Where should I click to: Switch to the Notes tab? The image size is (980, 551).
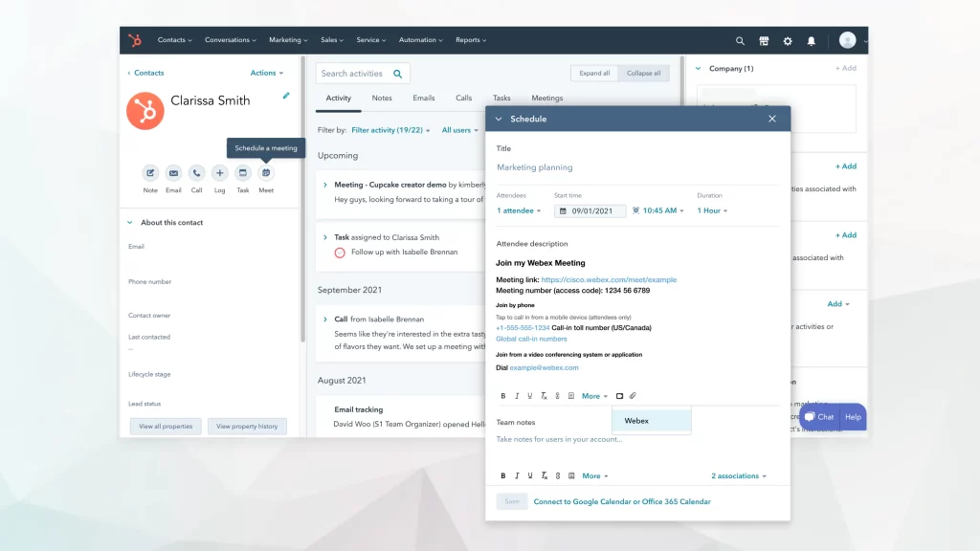382,99
